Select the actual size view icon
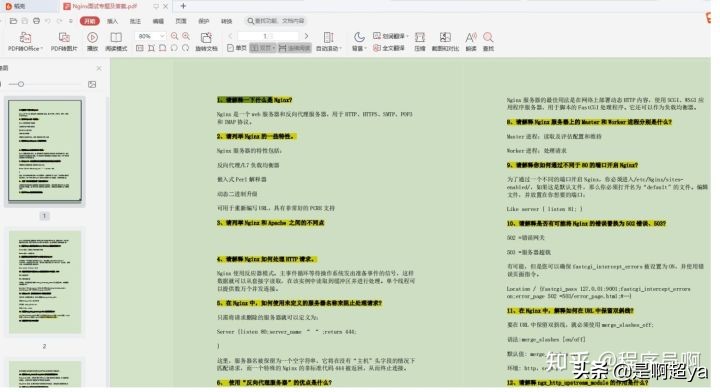This screenshot has width=720, height=392. 140,48
